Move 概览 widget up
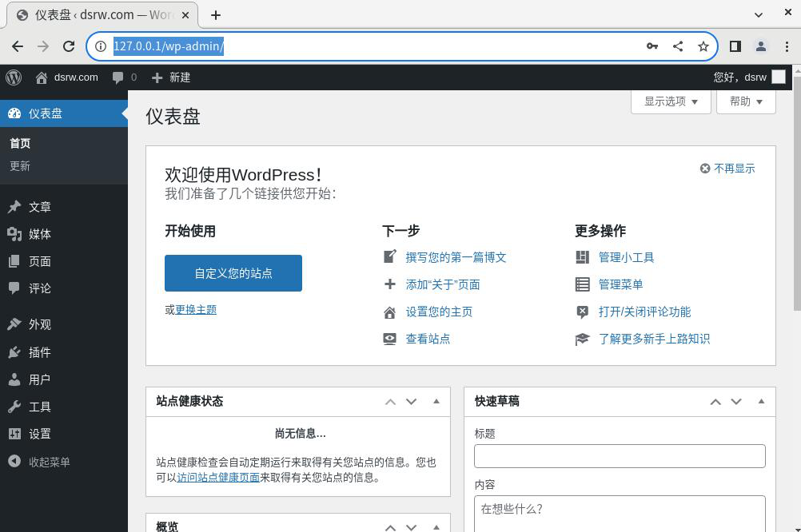 [x=390, y=527]
